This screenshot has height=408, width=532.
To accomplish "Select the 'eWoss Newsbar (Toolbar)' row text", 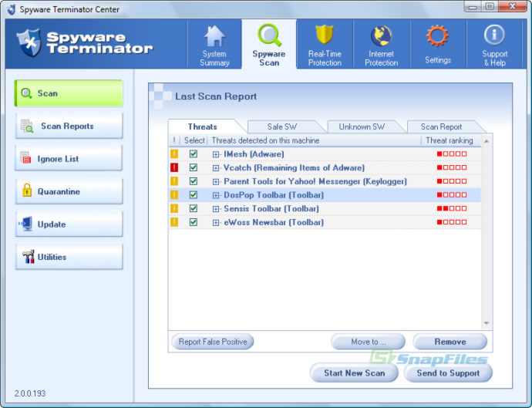I will pos(274,222).
